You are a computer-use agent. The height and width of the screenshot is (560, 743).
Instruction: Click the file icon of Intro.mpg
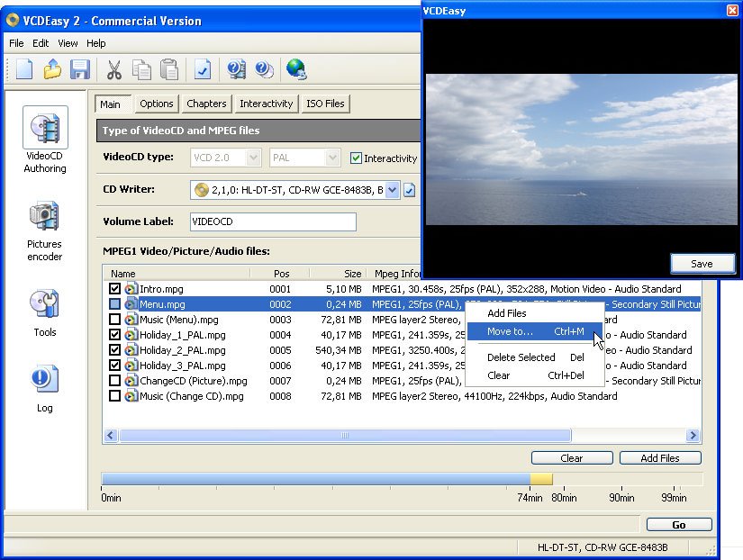[x=131, y=288]
